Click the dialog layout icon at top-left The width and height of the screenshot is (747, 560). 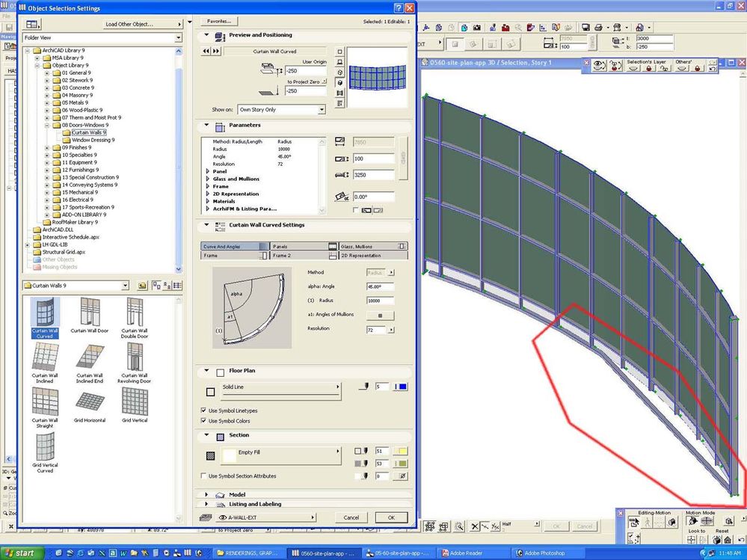pos(32,24)
